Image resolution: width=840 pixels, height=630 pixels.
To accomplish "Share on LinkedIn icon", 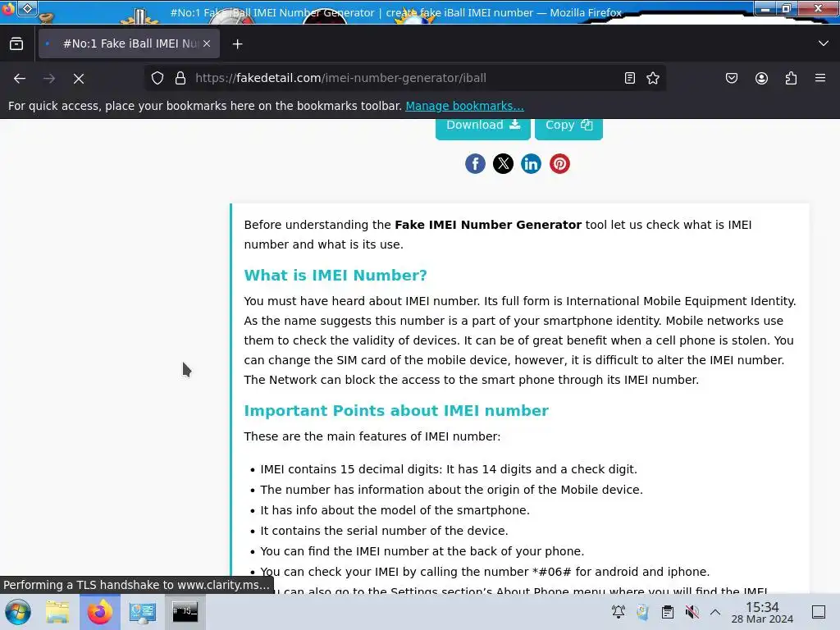I will pos(531,164).
